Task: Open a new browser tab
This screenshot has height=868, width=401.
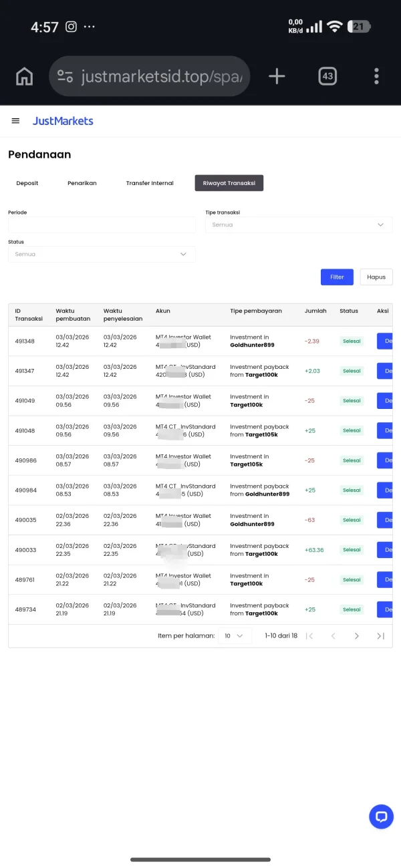Action: tap(277, 76)
